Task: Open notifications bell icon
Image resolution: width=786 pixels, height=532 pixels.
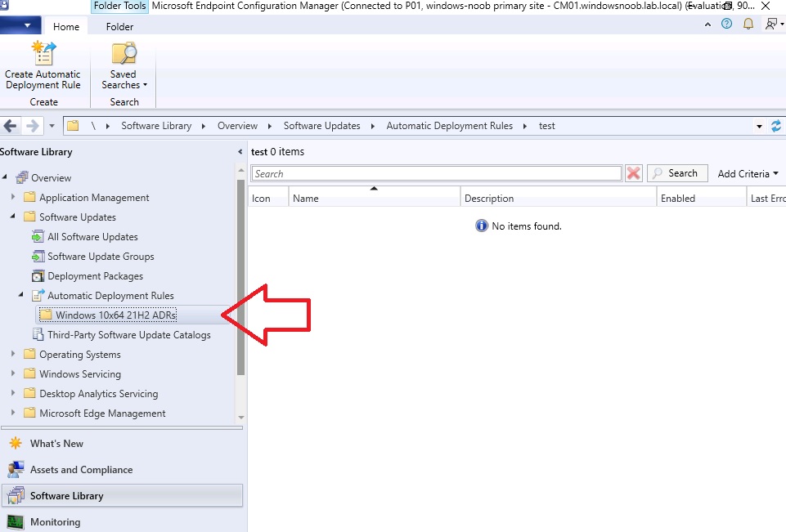Action: click(748, 24)
